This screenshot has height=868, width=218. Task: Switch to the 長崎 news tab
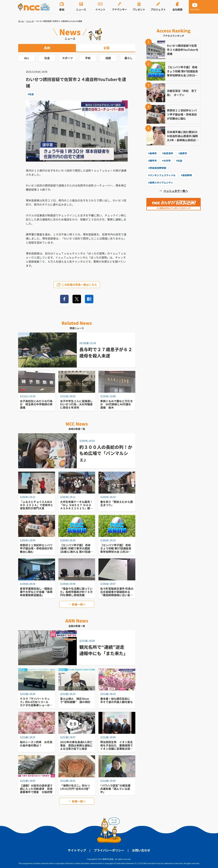[x=47, y=48]
